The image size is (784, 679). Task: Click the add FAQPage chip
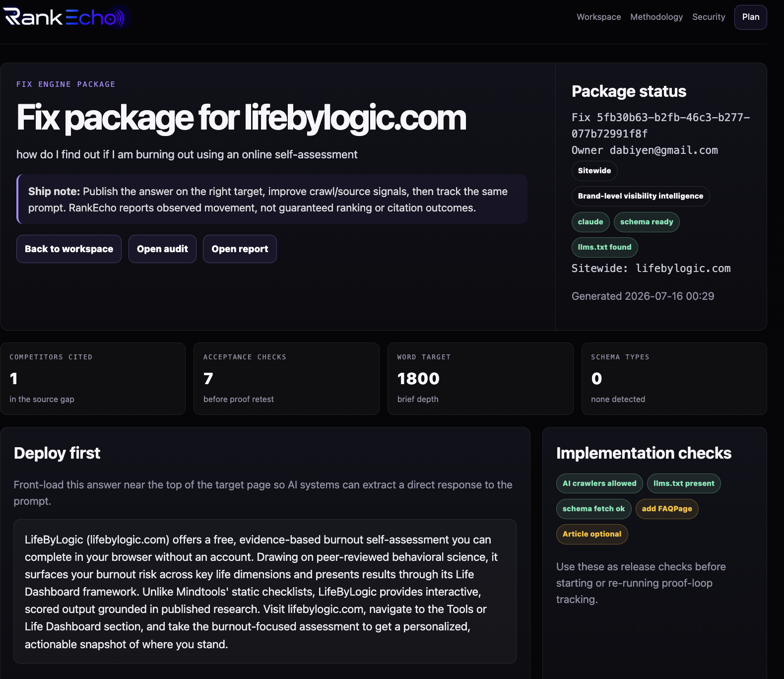(667, 509)
